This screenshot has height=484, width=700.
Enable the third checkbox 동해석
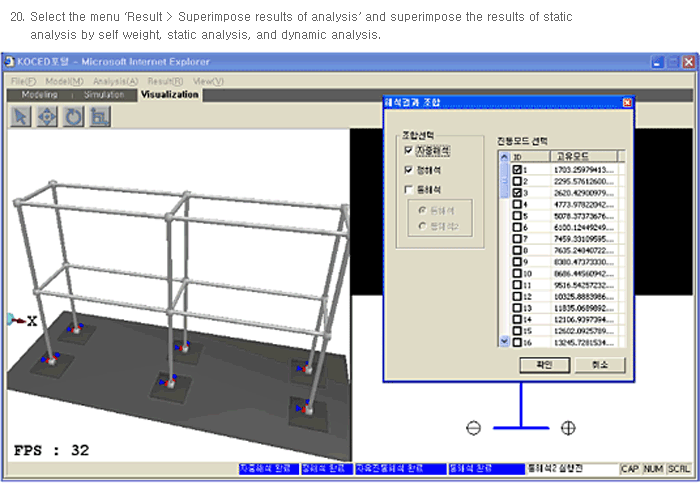(x=408, y=189)
